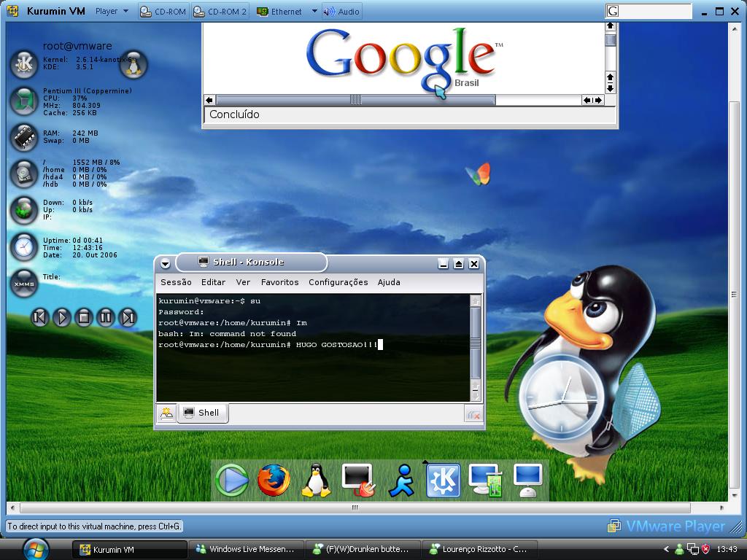Toggle the CD-ROM 2 device button
The height and width of the screenshot is (560, 747).
click(x=220, y=12)
